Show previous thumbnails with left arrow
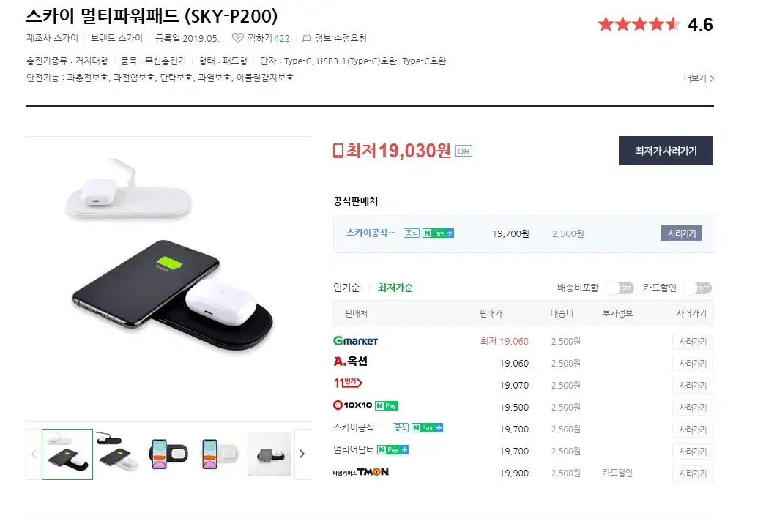 point(34,454)
